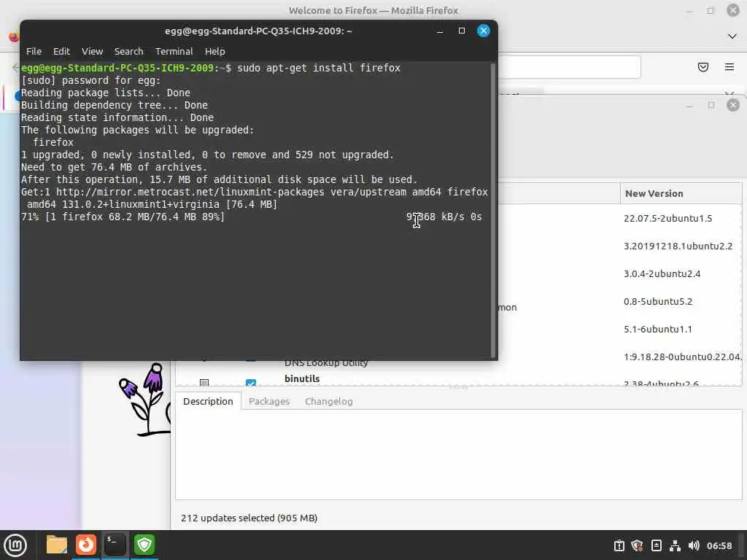Click the Firefox back arrow button
The height and width of the screenshot is (560, 747).
15,68
